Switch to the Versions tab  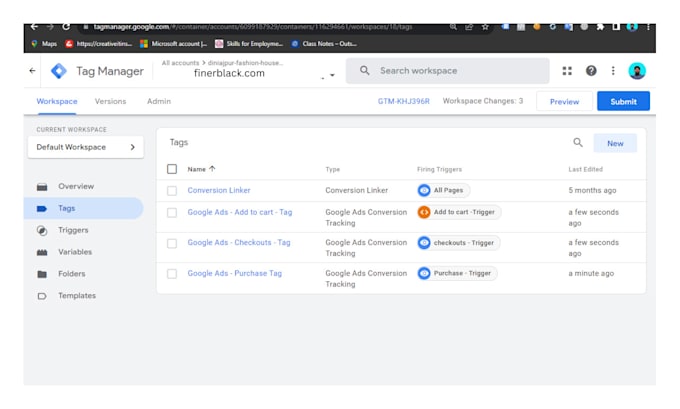click(x=111, y=101)
